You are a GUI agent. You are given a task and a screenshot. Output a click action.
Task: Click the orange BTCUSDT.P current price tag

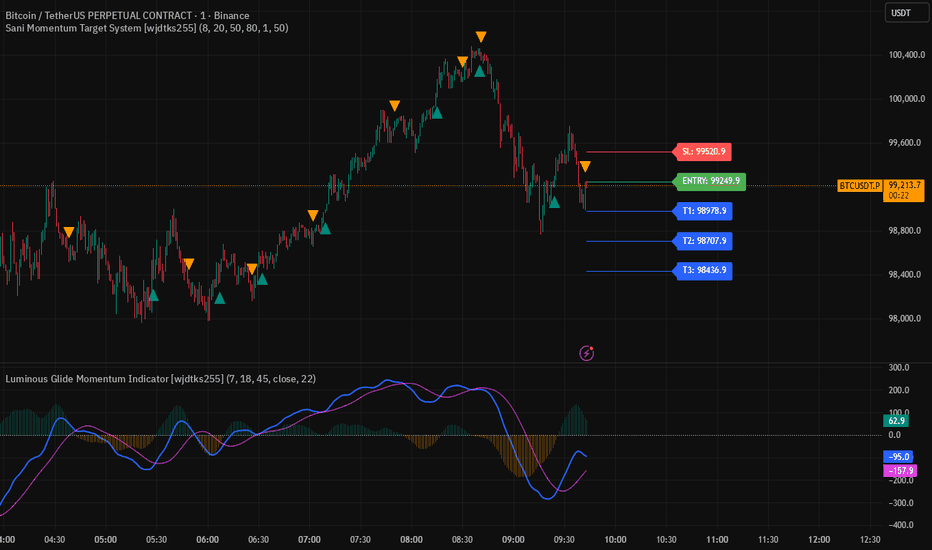tap(859, 186)
